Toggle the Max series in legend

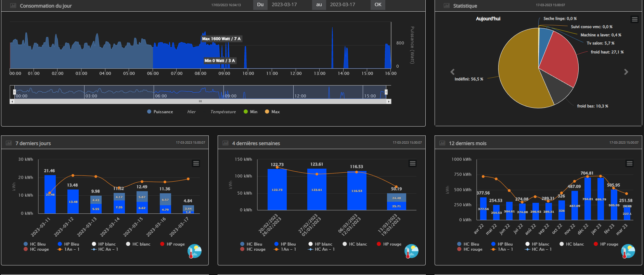point(272,112)
